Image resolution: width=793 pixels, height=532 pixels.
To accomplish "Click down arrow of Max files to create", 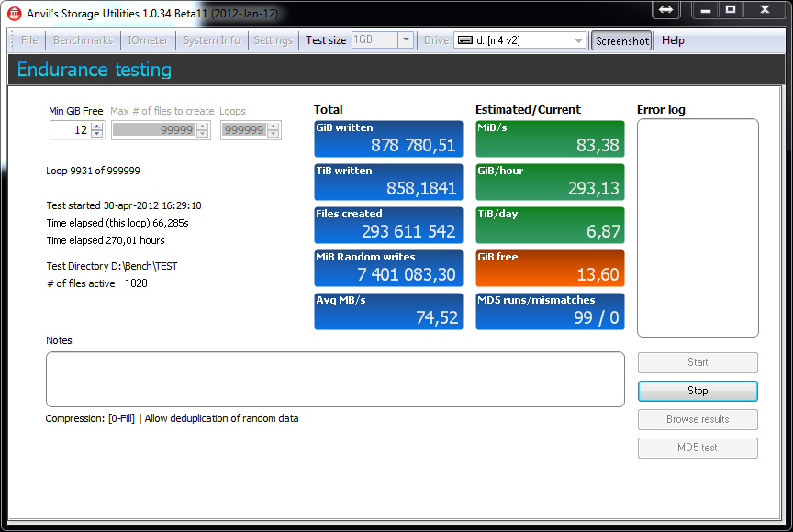I will click(203, 134).
